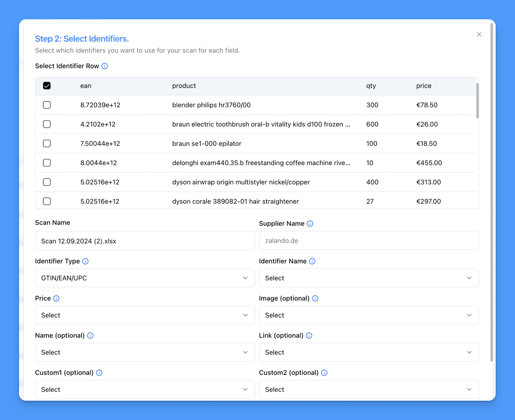Viewport: 515px width, 420px height.
Task: Open Image (optional) info icon
Action: click(x=315, y=298)
